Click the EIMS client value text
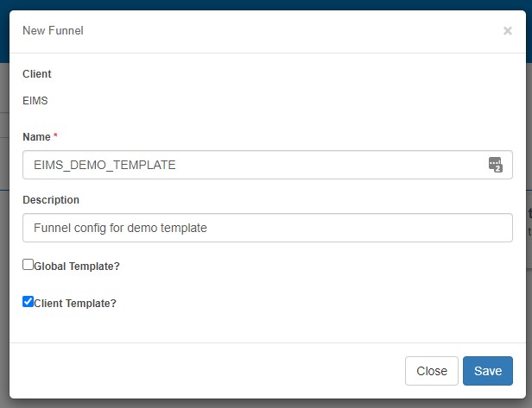Viewport: 532px width, 408px height. coord(35,101)
